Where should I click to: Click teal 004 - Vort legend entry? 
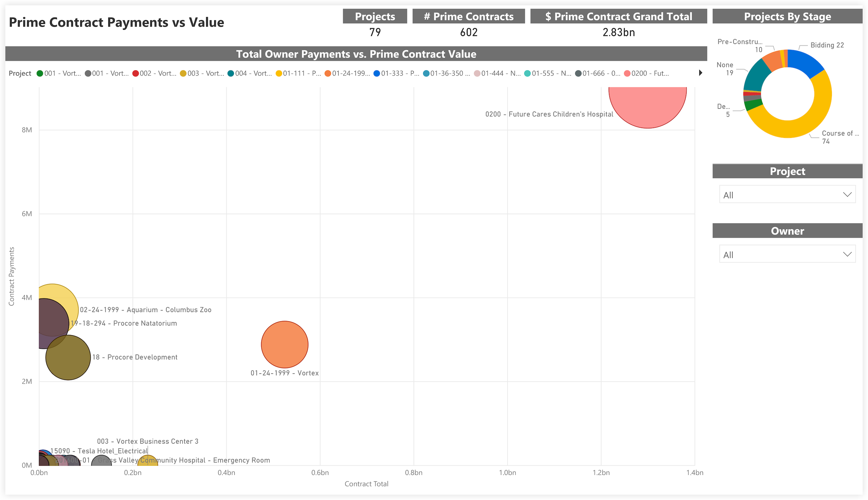pos(250,73)
